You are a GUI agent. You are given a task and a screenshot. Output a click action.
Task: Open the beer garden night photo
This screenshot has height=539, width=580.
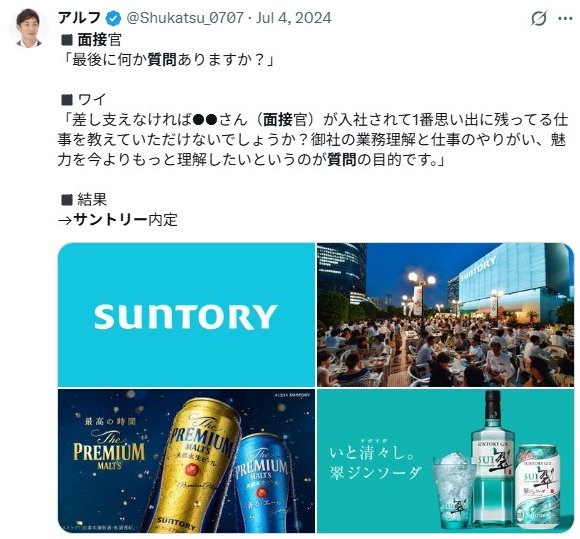point(446,315)
